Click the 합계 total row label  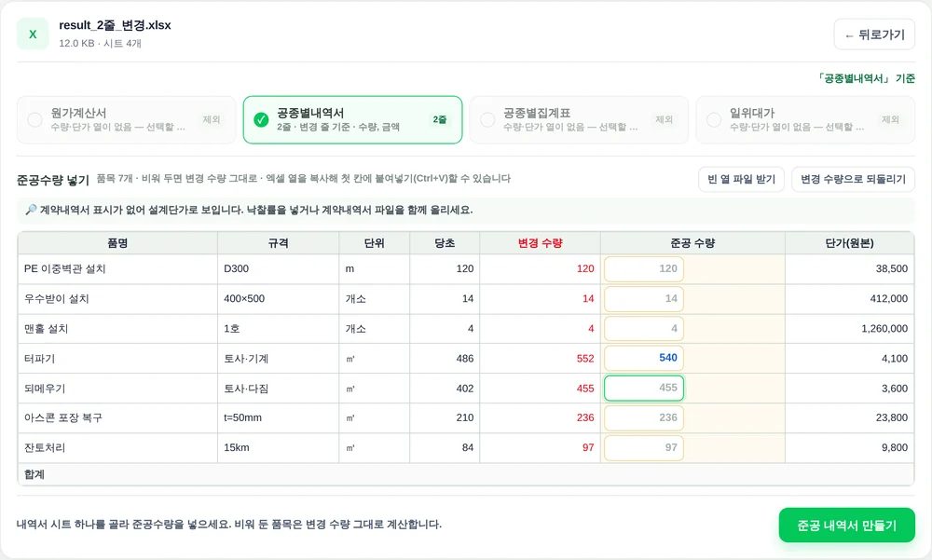click(34, 473)
